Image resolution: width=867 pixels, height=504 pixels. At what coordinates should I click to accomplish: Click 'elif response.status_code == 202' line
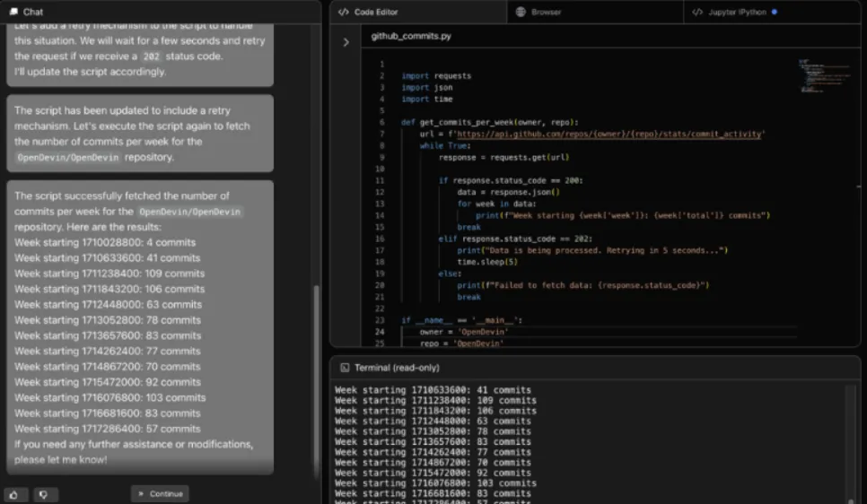point(515,239)
